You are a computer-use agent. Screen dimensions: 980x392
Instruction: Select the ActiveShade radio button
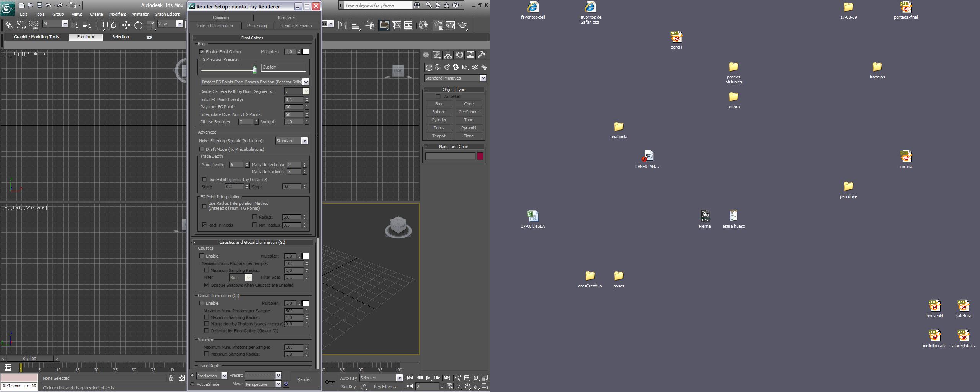192,384
